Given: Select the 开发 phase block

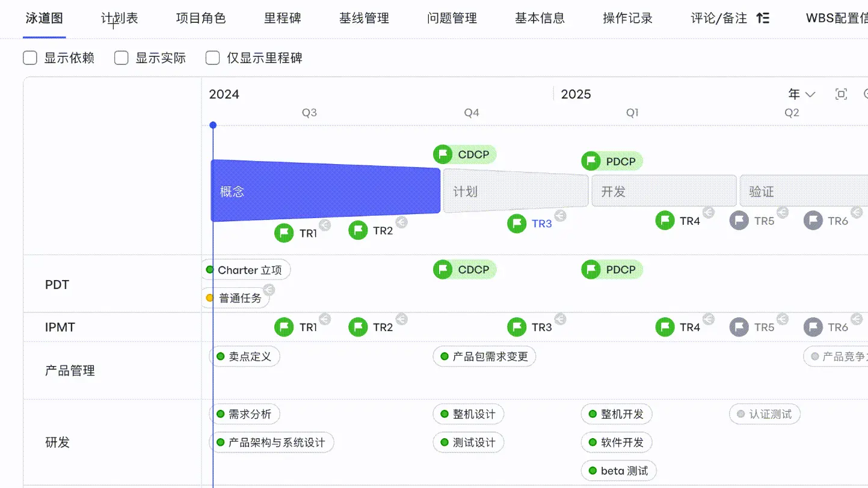Looking at the screenshot, I should [x=664, y=191].
